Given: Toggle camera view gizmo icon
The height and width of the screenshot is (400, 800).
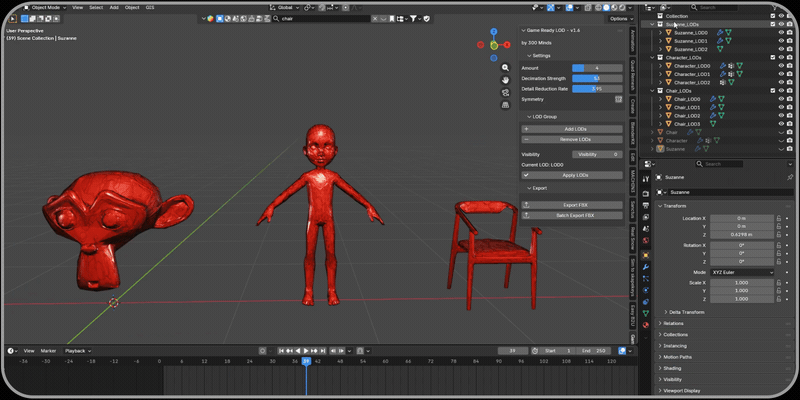Looking at the screenshot, I should (x=505, y=92).
